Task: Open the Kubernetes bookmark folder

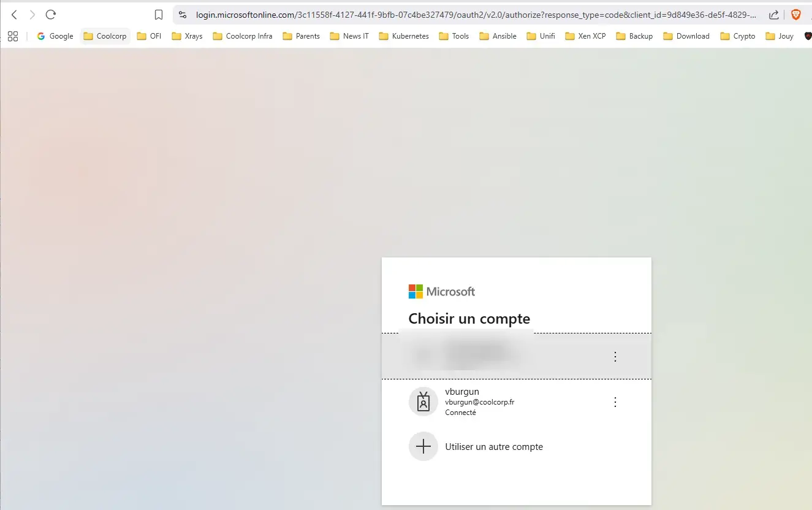Action: [x=403, y=36]
